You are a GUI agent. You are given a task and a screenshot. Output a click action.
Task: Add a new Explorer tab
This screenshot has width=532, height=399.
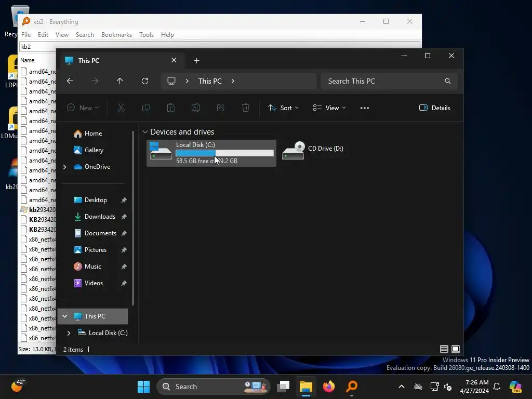point(196,61)
